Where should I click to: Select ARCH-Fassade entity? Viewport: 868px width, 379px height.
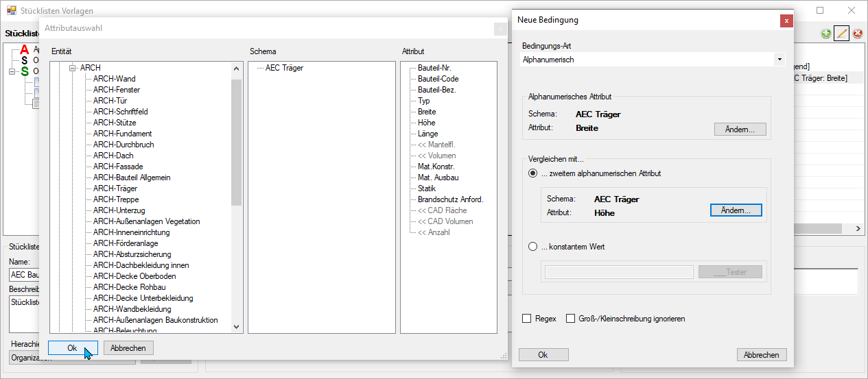tap(118, 167)
